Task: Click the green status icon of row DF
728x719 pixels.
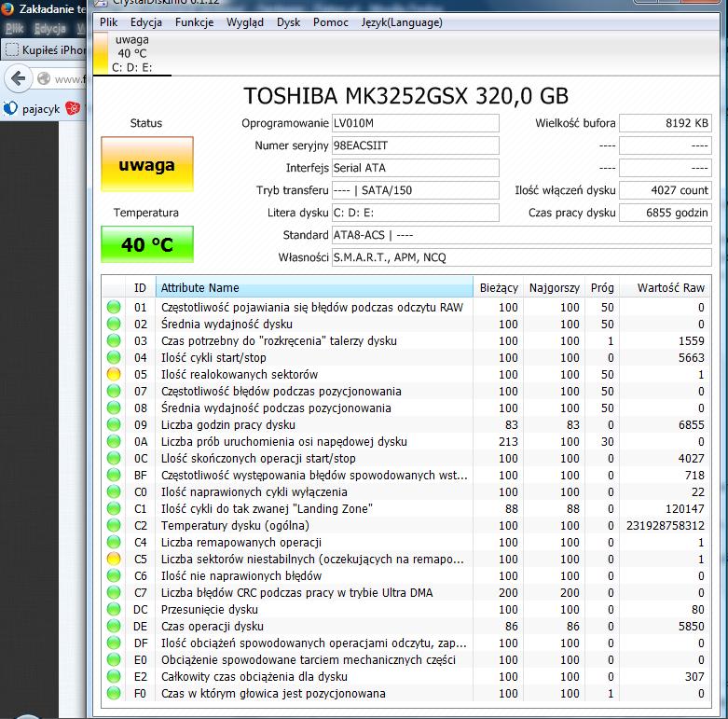Action: 114,643
